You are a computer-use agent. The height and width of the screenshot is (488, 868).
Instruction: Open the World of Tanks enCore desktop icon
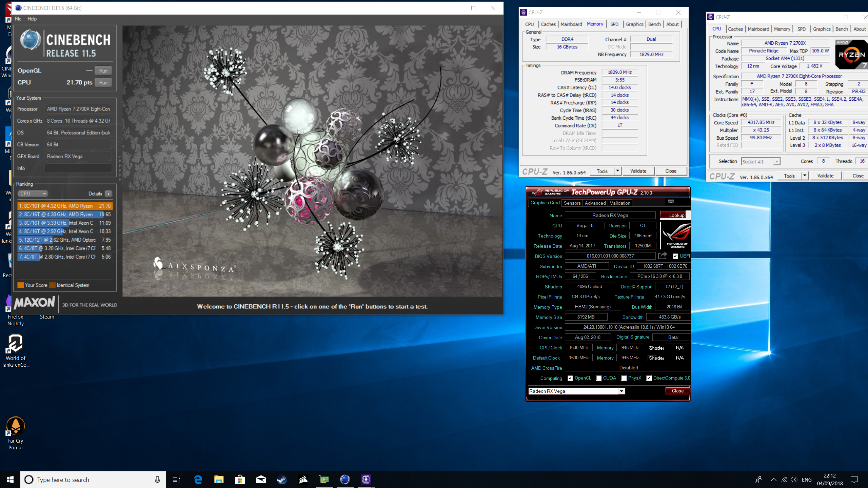pyautogui.click(x=16, y=350)
